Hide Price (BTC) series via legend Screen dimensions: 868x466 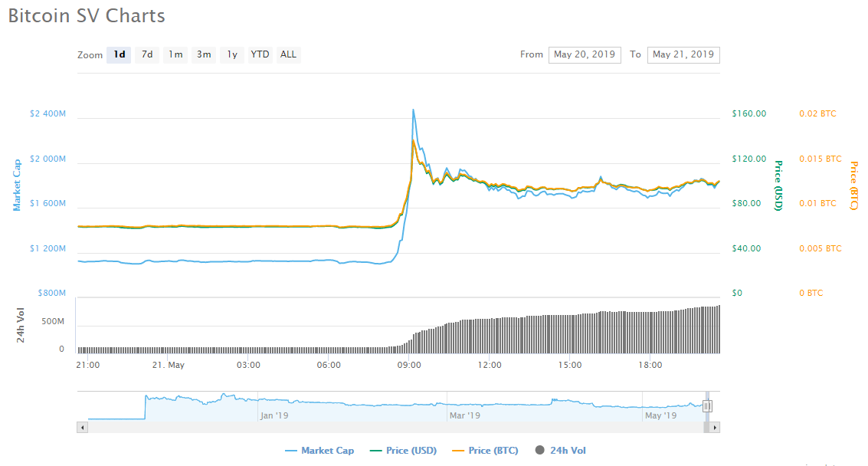pos(485,451)
